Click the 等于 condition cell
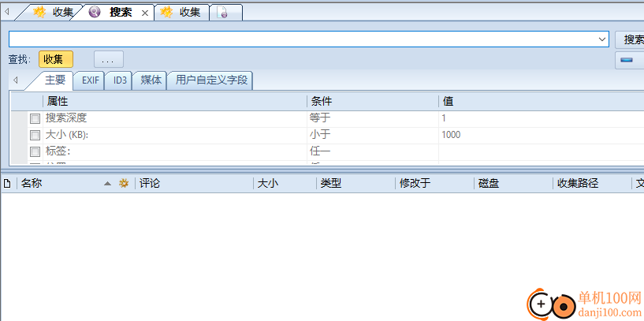This screenshot has width=644, height=321. pos(373,118)
